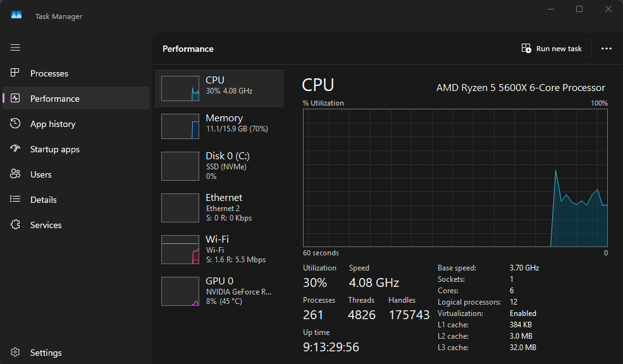Click the Details list icon
The image size is (623, 364).
(15, 199)
